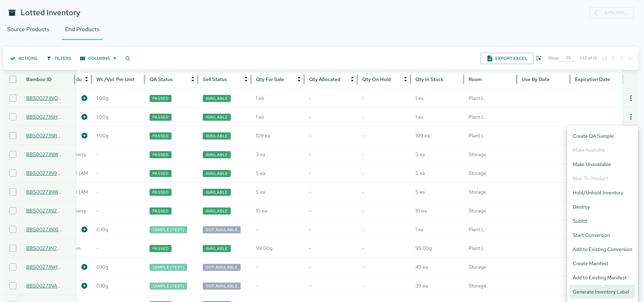Jump to first page arrow in pagination

pyautogui.click(x=605, y=58)
